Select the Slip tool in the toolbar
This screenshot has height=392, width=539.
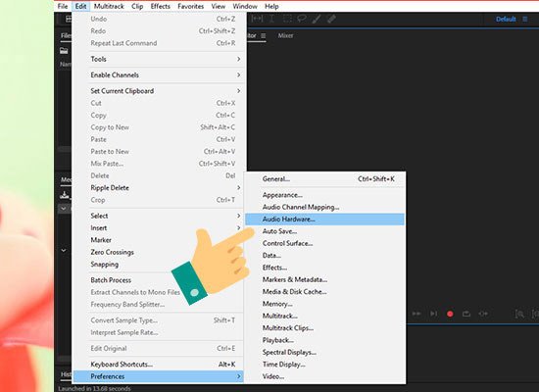coord(257,19)
